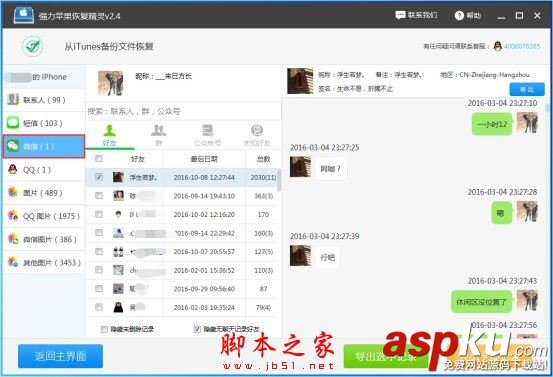Open the QQ (1) penguin category
The image size is (553, 377).
coord(44,170)
